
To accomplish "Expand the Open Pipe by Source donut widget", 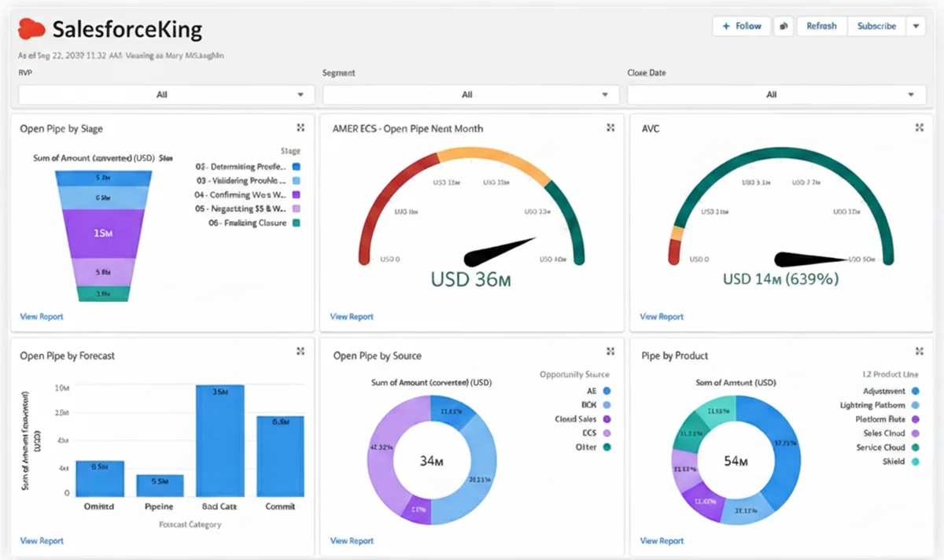I will pyautogui.click(x=610, y=352).
